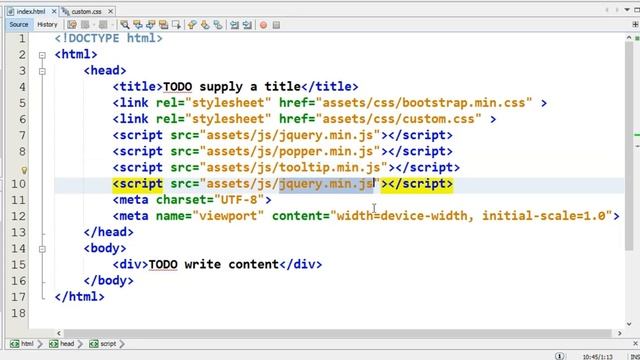This screenshot has height=360, width=640.
Task: Click 'TODO supply a title' text
Action: tap(232, 87)
